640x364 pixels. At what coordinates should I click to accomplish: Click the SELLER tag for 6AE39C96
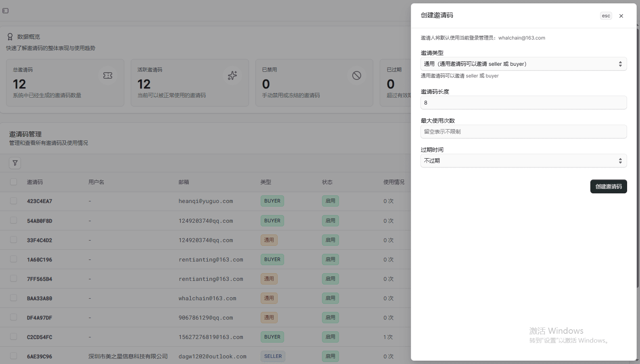273,356
